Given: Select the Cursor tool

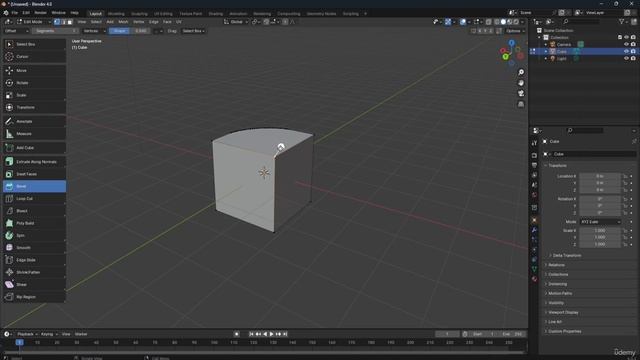Looking at the screenshot, I should pos(34,56).
